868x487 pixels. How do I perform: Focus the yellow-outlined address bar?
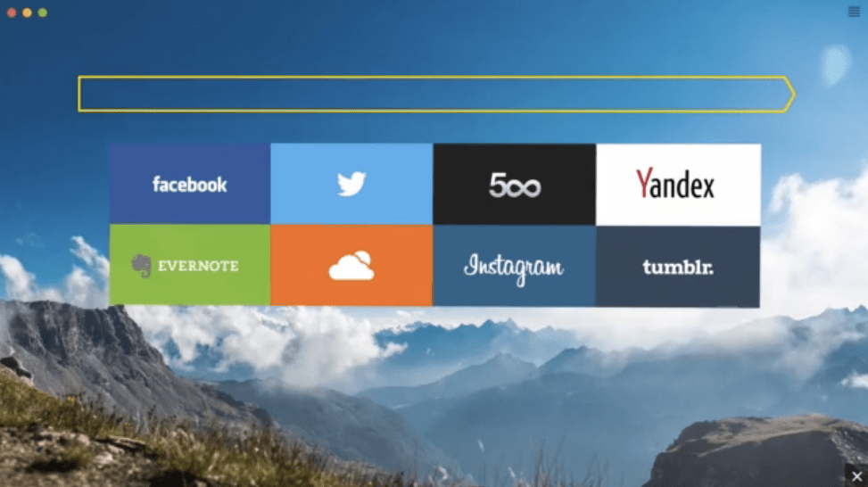(x=436, y=94)
